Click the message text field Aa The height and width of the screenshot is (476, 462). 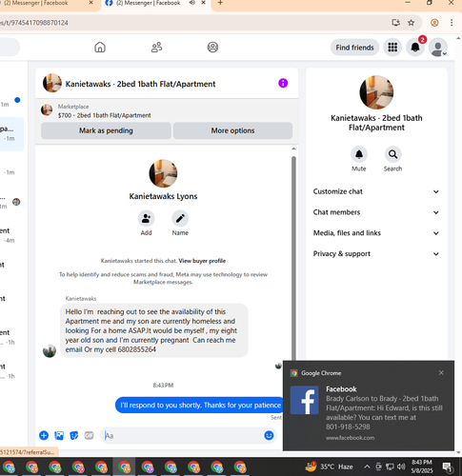click(x=183, y=435)
